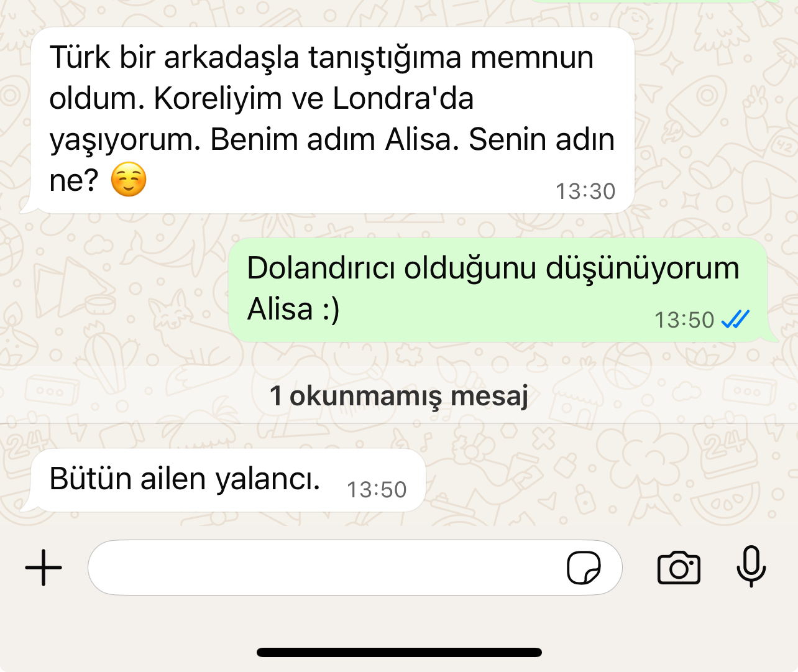Open the sticker picker in message field
This screenshot has height=672, width=798.
pyautogui.click(x=584, y=568)
